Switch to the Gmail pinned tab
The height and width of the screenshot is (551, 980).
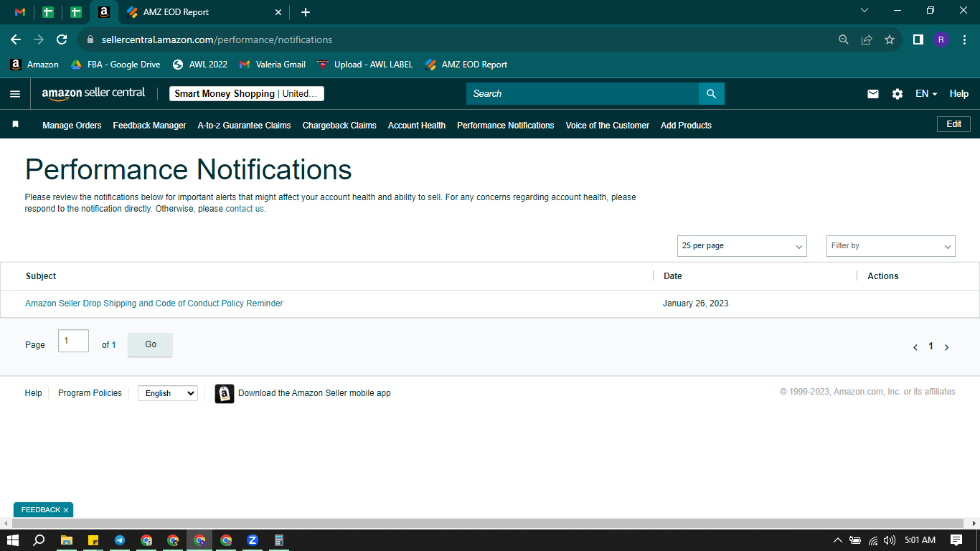click(20, 12)
